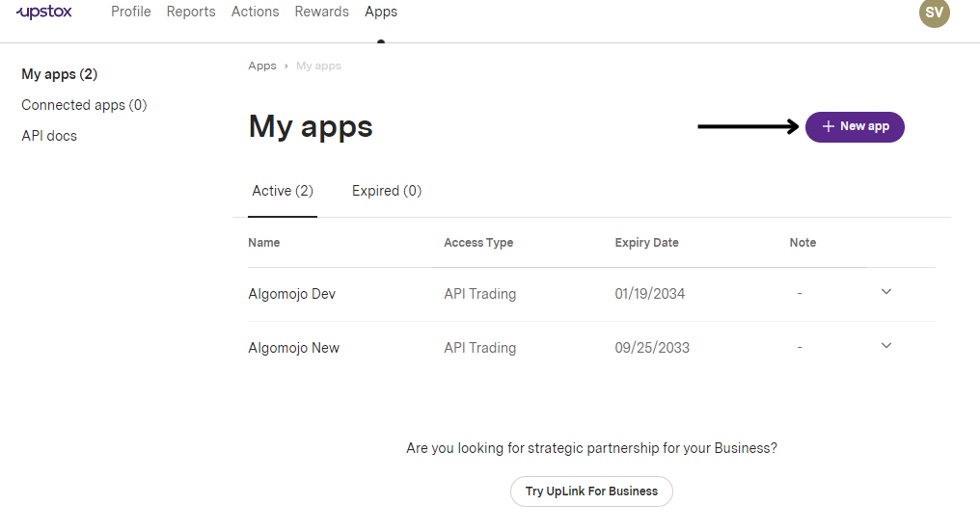Click the Upstox logo
The height and width of the screenshot is (531, 980).
(43, 12)
